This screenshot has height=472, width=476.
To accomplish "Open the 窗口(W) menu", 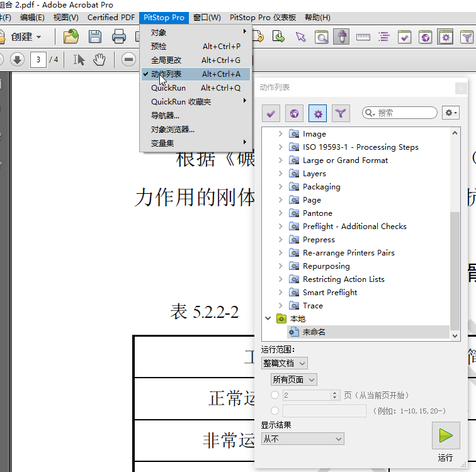I will tap(207, 18).
